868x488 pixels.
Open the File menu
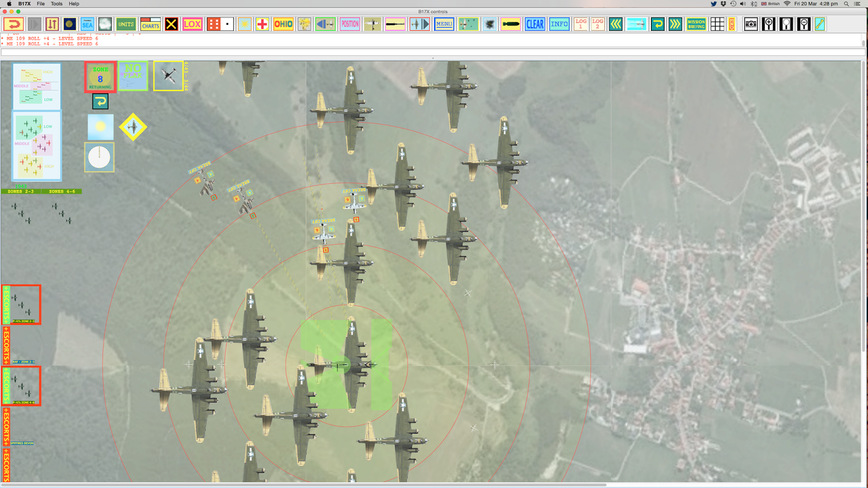[x=41, y=4]
